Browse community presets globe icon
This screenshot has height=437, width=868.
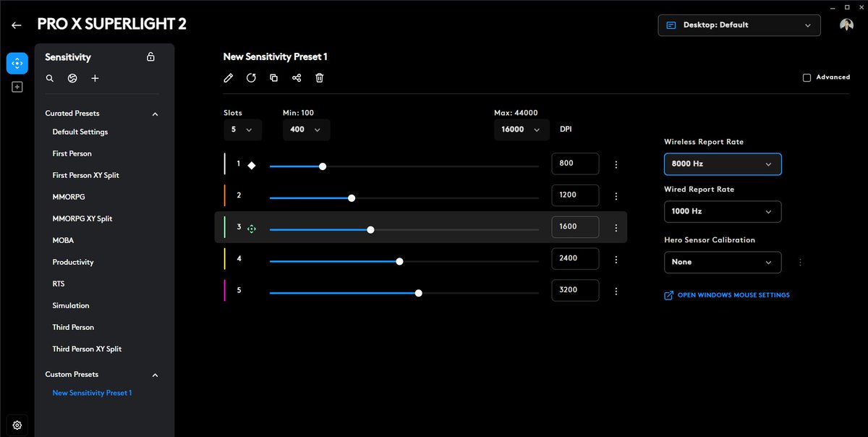[72, 78]
